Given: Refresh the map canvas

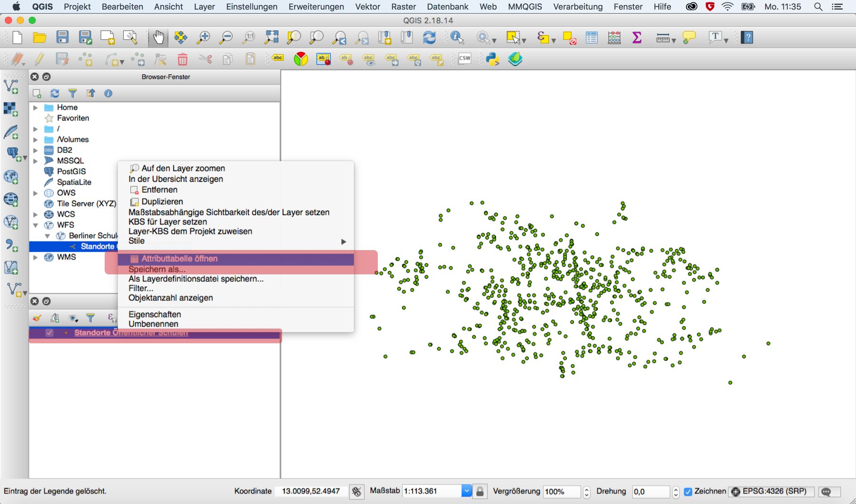Looking at the screenshot, I should [429, 38].
